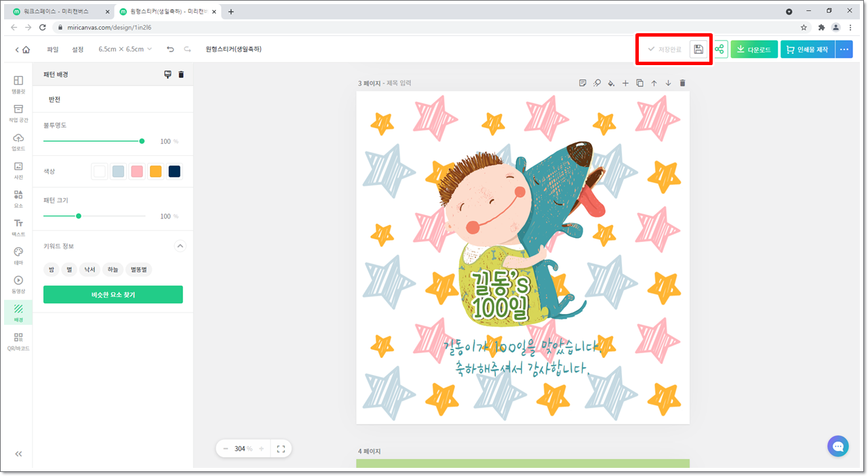Select the 배경 sidebar panel
The width and height of the screenshot is (868, 476).
tap(18, 313)
